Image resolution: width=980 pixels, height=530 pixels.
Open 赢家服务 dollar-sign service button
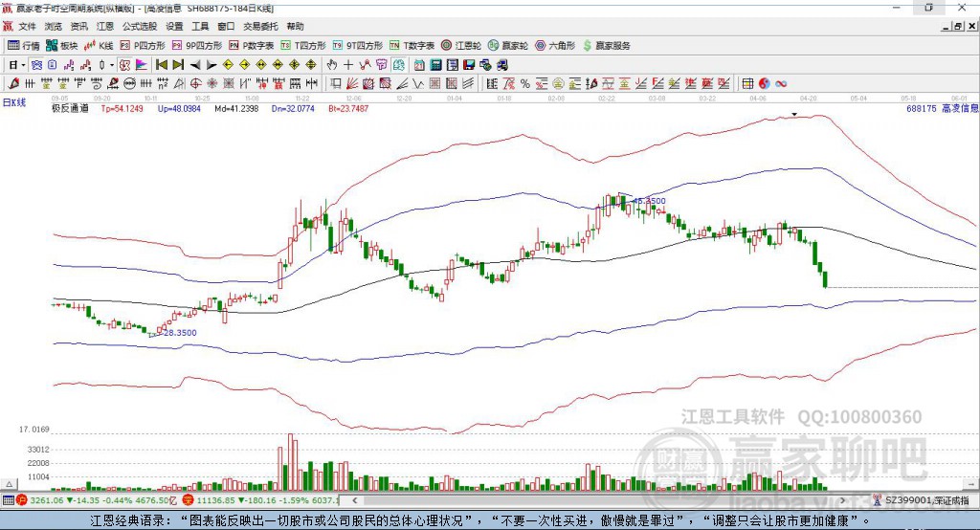tap(606, 46)
